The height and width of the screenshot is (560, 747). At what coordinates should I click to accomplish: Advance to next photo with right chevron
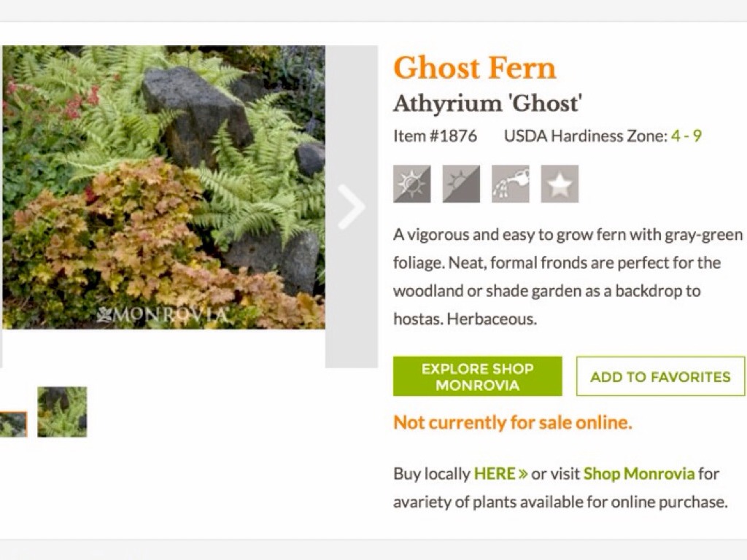pos(352,207)
